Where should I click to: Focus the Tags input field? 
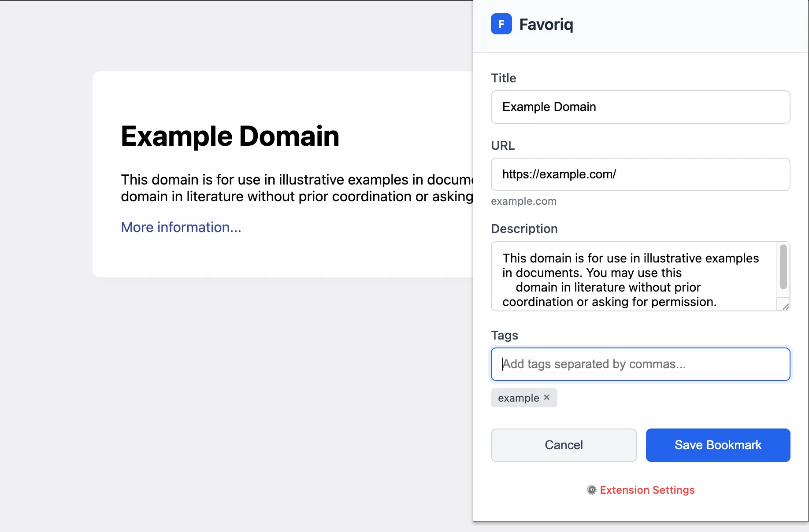[640, 364]
